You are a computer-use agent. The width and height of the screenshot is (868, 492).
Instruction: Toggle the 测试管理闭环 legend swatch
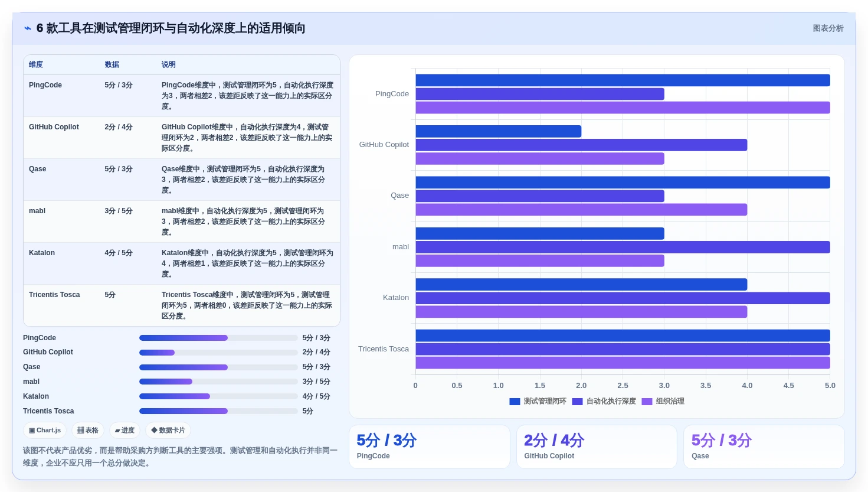(515, 402)
